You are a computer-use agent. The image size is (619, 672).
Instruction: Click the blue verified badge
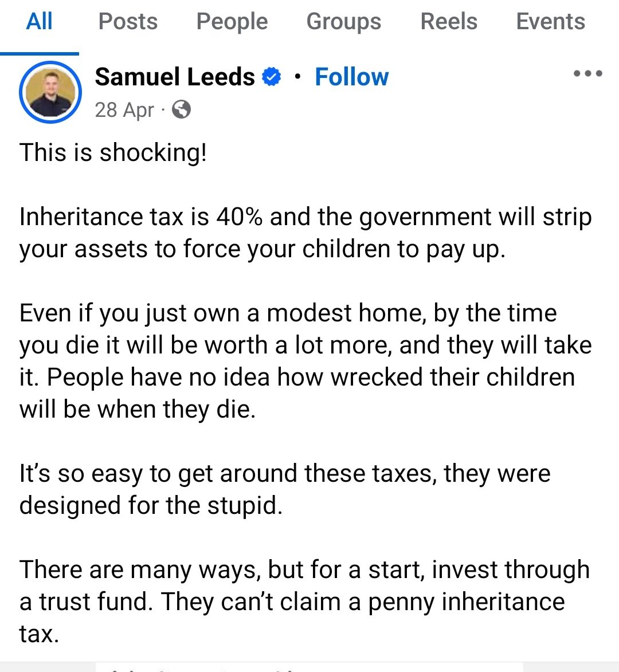(272, 77)
